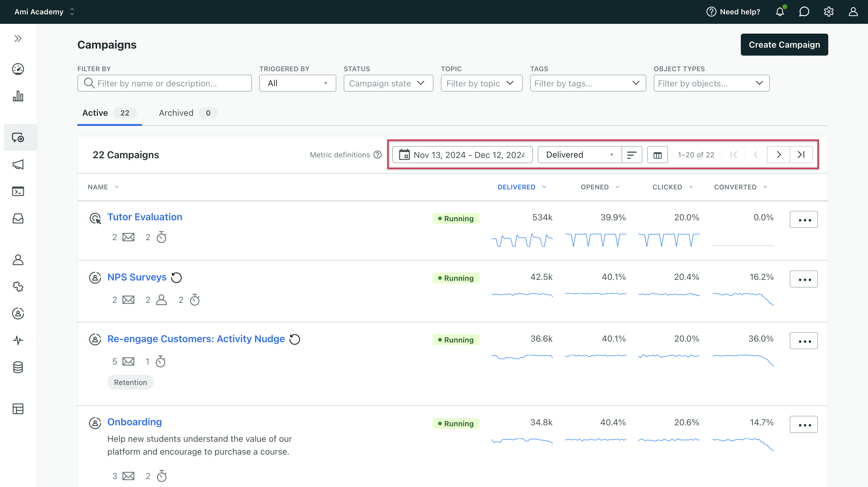868x487 pixels.
Task: Click the Retention tag
Action: tap(131, 383)
